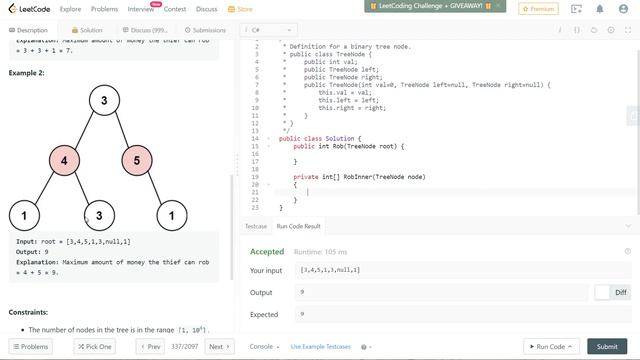Viewport: 640px width, 360px height.
Task: Click the highlighted node 5 in diagram
Action: (137, 160)
